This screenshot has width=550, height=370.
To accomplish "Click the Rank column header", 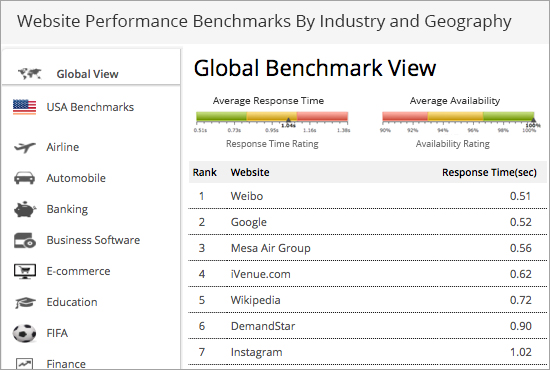I will pyautogui.click(x=205, y=173).
